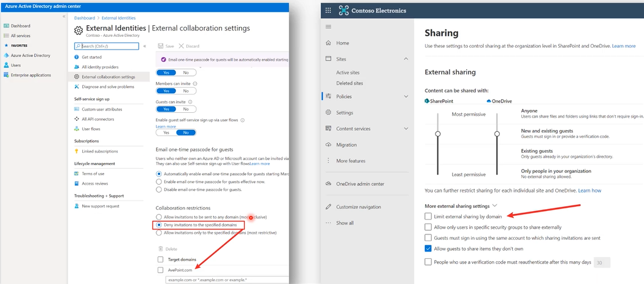Open Active sites in SharePoint nav
Image resolution: width=644 pixels, height=284 pixels.
[348, 73]
